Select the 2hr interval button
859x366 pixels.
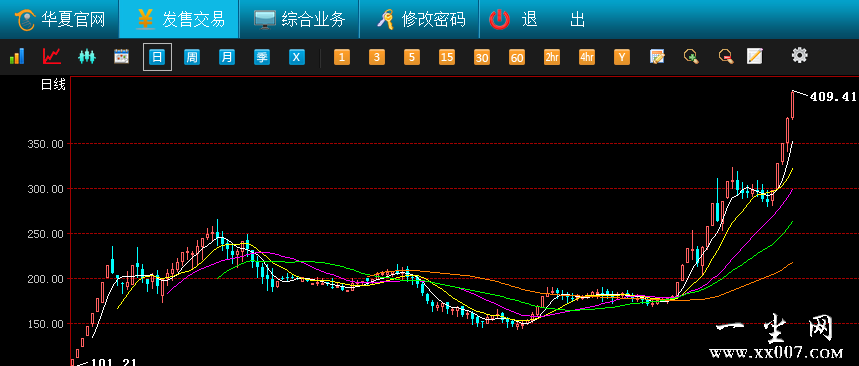click(552, 57)
